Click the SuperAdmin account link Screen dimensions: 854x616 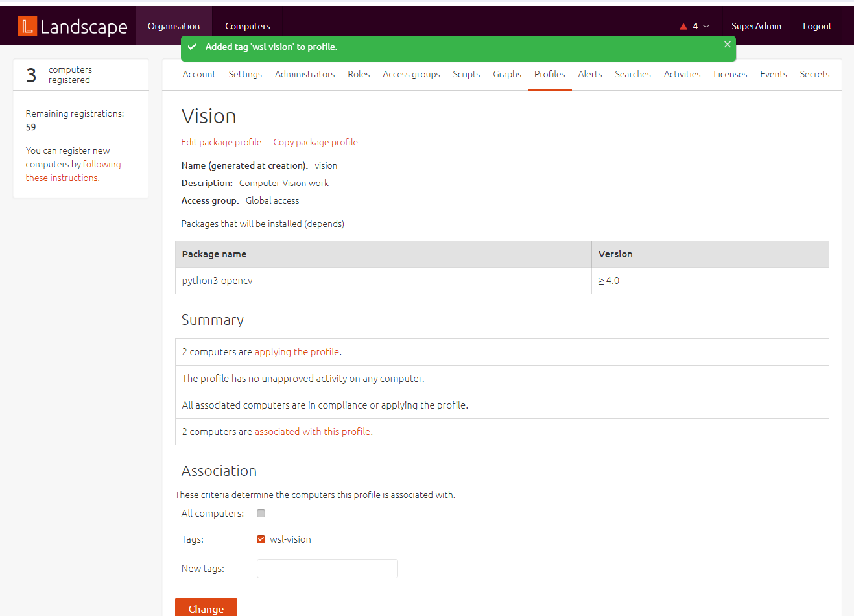coord(756,26)
